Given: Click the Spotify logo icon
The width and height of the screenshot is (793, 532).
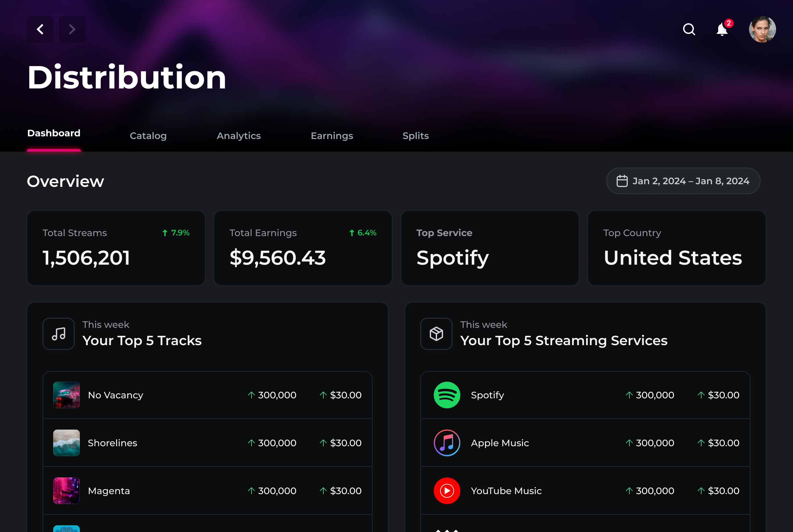Looking at the screenshot, I should (x=447, y=395).
